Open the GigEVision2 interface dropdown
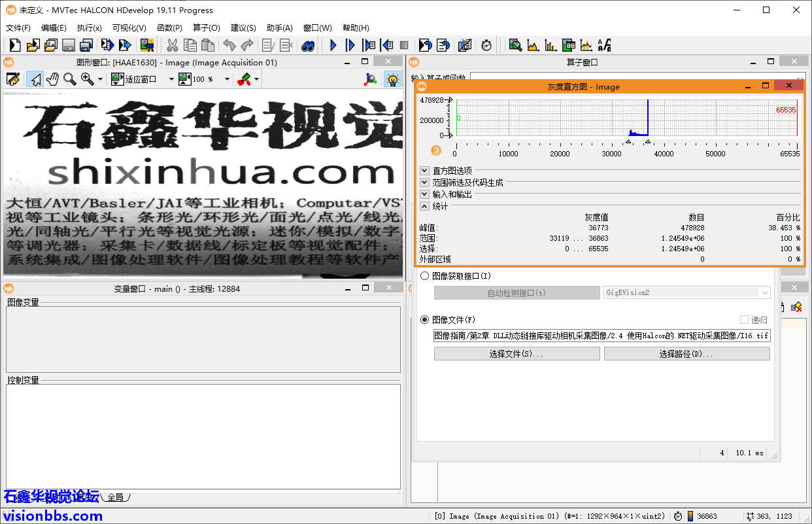This screenshot has width=812, height=524. click(x=686, y=293)
